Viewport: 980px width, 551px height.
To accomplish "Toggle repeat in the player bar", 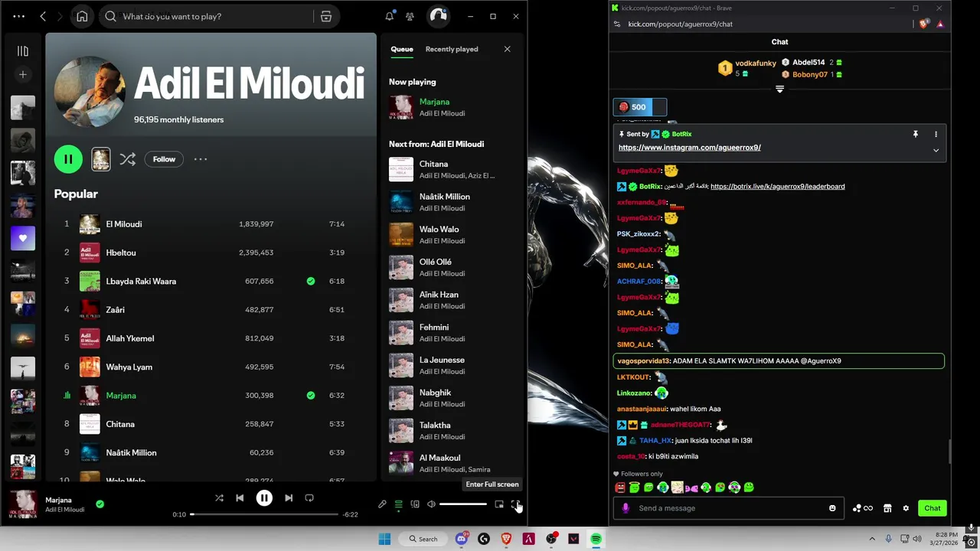I will click(x=309, y=498).
